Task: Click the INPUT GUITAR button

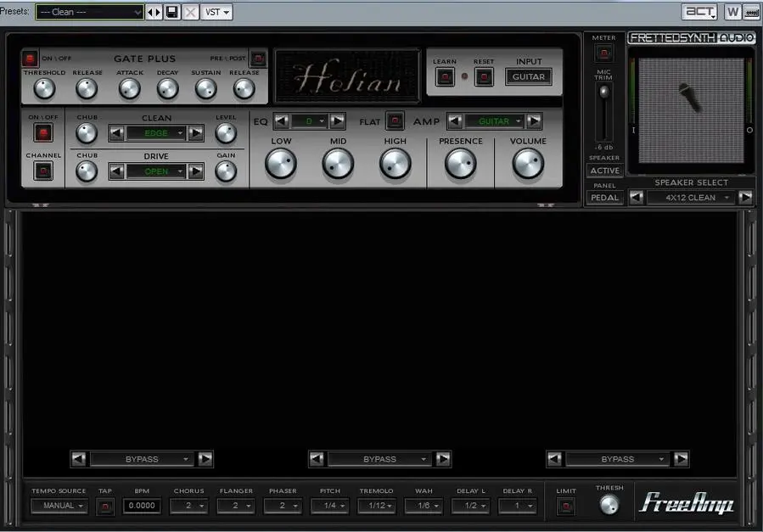Action: pyautogui.click(x=529, y=77)
